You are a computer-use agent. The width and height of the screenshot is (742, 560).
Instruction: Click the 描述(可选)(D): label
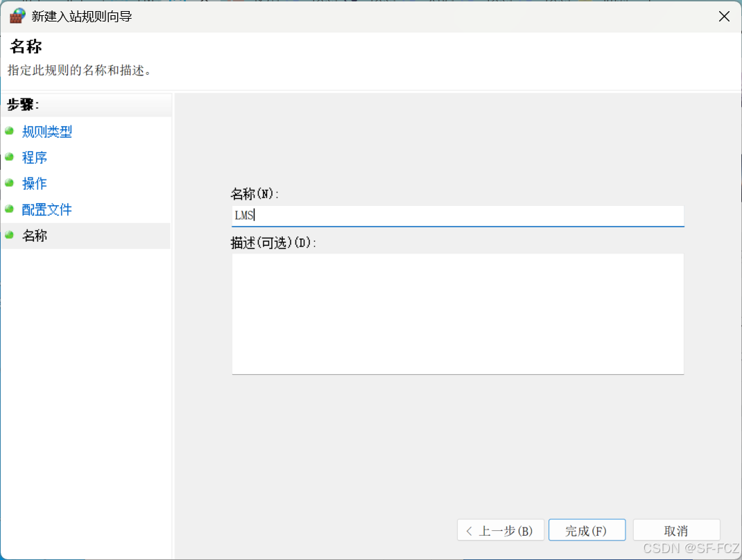click(273, 243)
